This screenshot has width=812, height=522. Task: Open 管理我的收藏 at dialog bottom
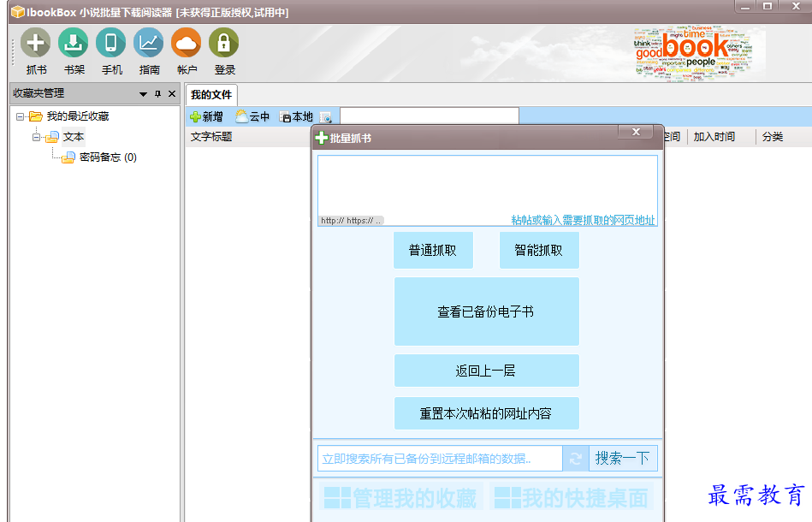[400, 498]
